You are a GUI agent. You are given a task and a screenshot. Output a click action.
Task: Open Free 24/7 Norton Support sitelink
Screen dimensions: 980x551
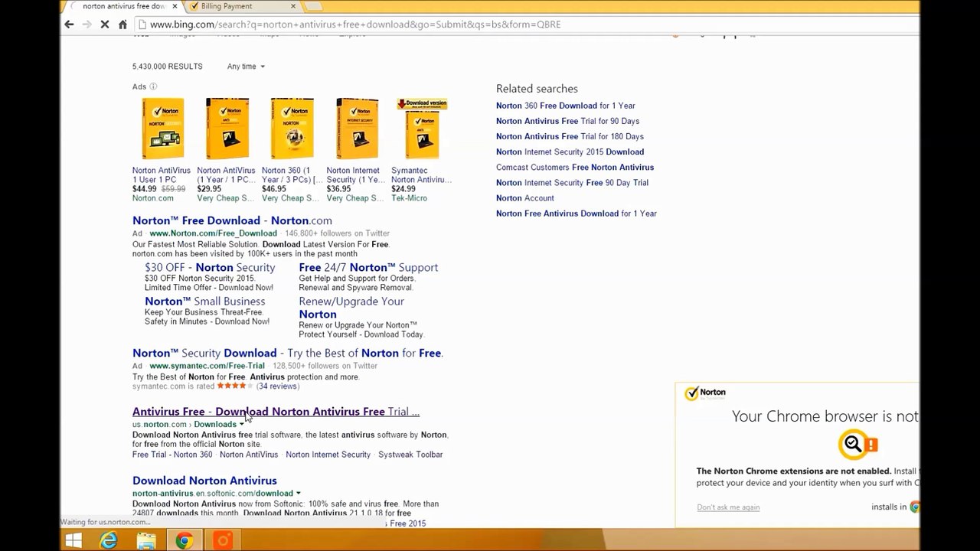coord(368,267)
